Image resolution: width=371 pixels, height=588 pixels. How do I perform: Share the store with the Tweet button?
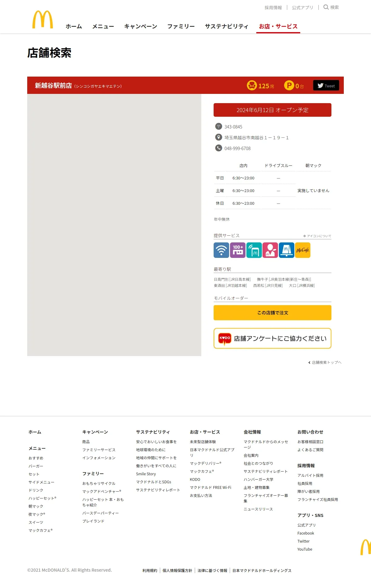pos(326,85)
